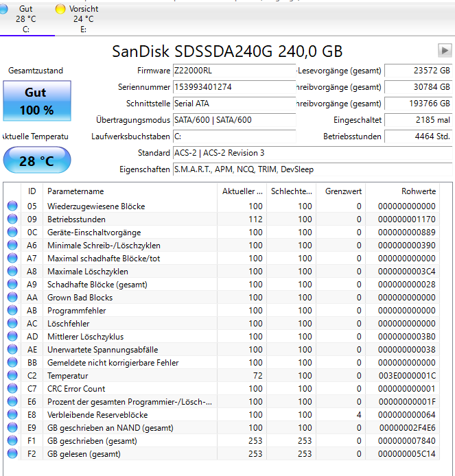Image resolution: width=455 pixels, height=476 pixels.
Task: Click status circle for Geräte-Einschaltvorgänge
Action: coord(12,232)
